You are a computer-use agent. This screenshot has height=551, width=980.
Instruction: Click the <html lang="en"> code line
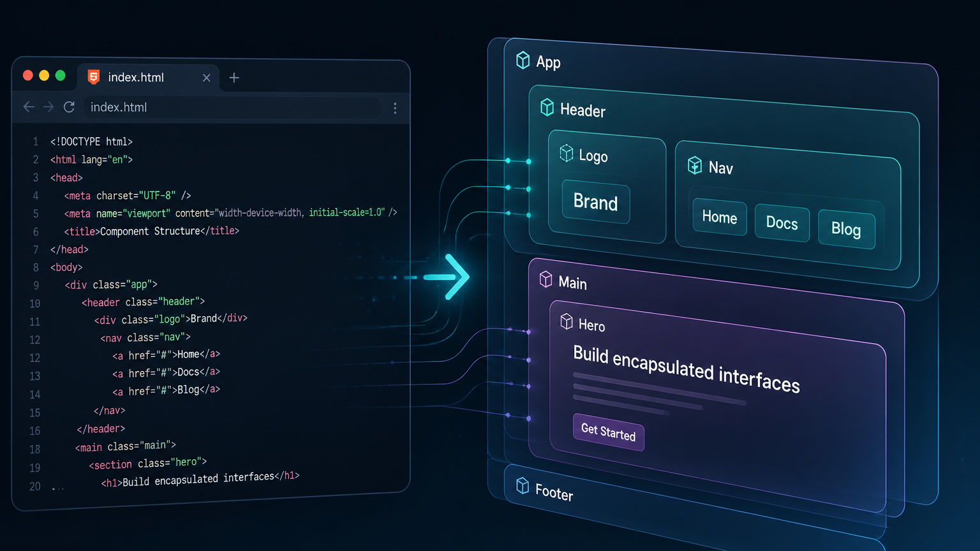91,159
